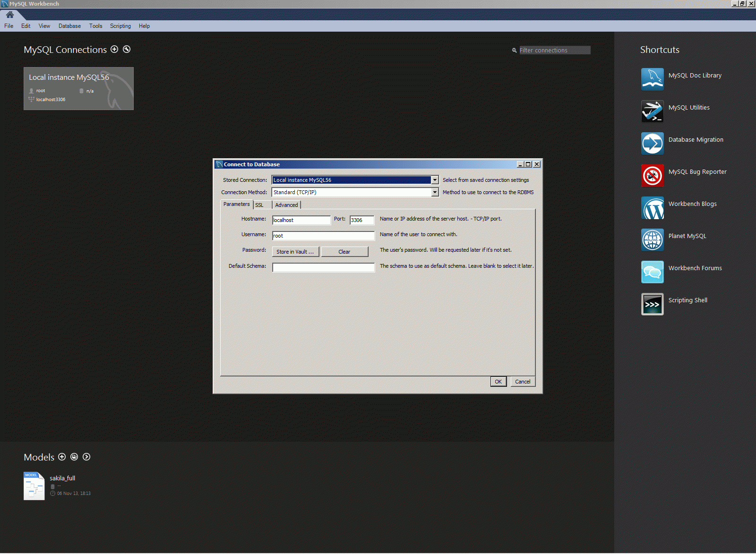Image resolution: width=756 pixels, height=554 pixels.
Task: Switch to the Advanced tab
Action: (x=286, y=205)
